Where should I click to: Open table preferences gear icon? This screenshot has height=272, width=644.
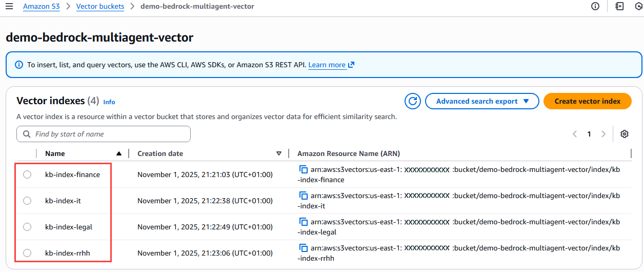[625, 134]
